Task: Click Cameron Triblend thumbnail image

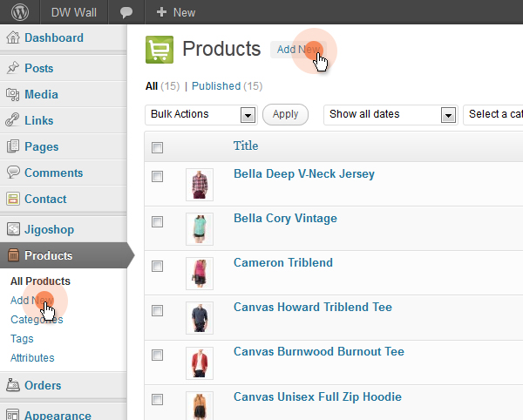Action: pos(200,274)
